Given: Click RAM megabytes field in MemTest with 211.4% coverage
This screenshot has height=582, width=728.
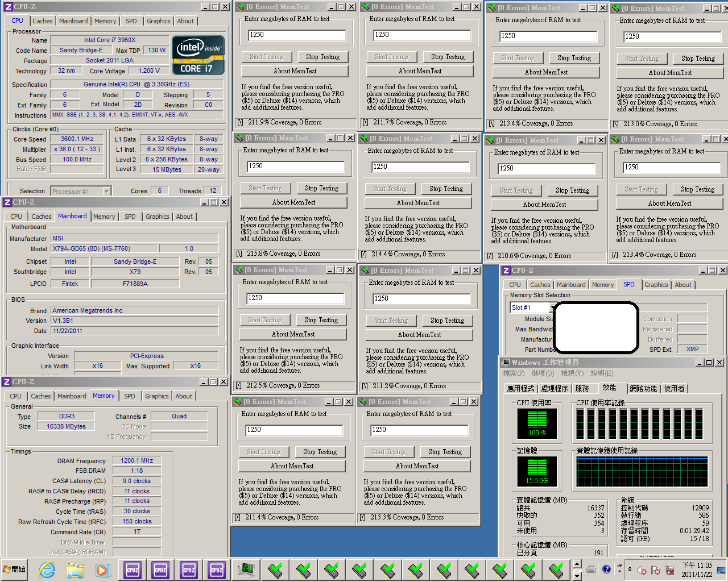Looking at the screenshot, I should (x=294, y=430).
